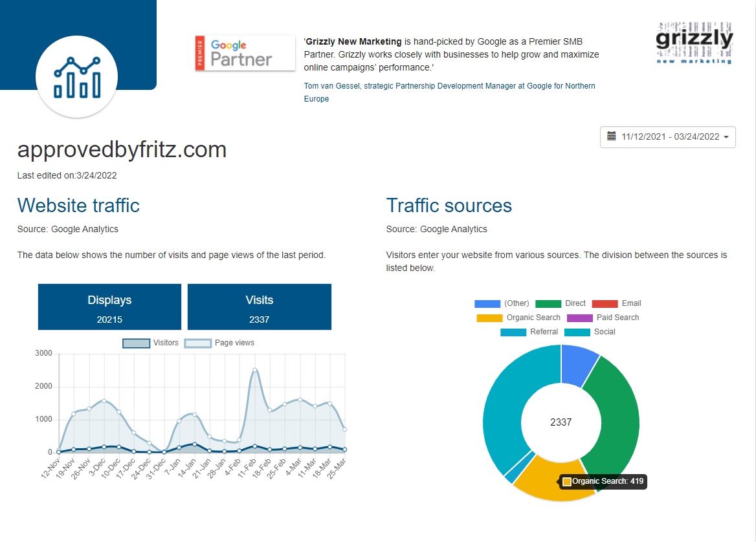The height and width of the screenshot is (542, 756).
Task: Toggle the Social legend entry
Action: [590, 332]
